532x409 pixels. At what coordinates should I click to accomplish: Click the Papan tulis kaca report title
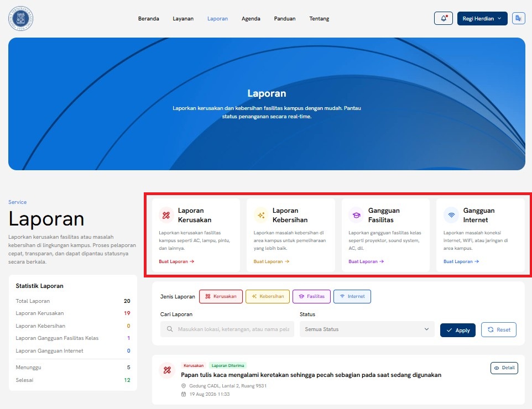tap(311, 375)
